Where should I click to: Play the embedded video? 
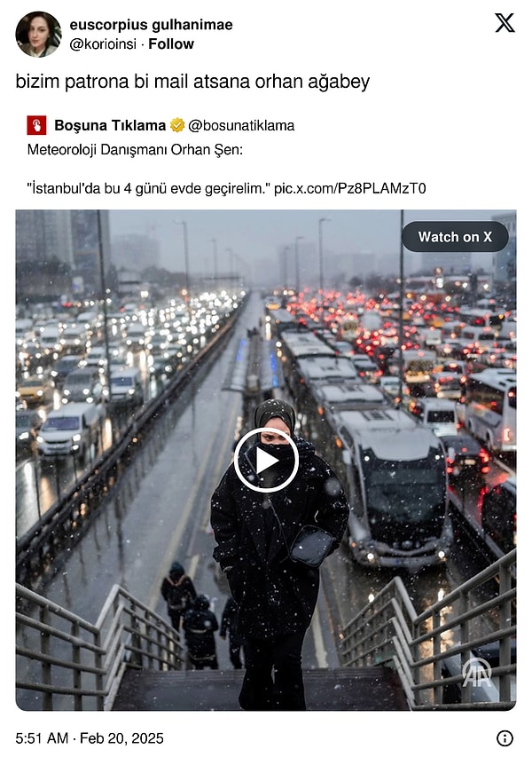pyautogui.click(x=266, y=460)
